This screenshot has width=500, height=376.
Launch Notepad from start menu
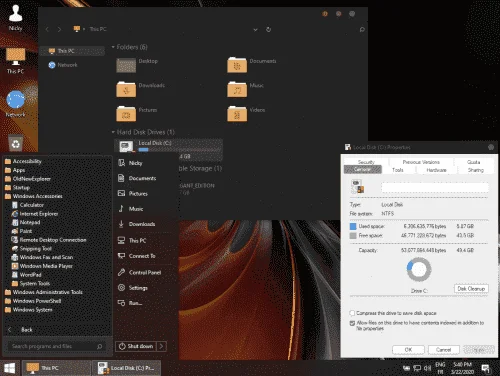click(x=26, y=222)
